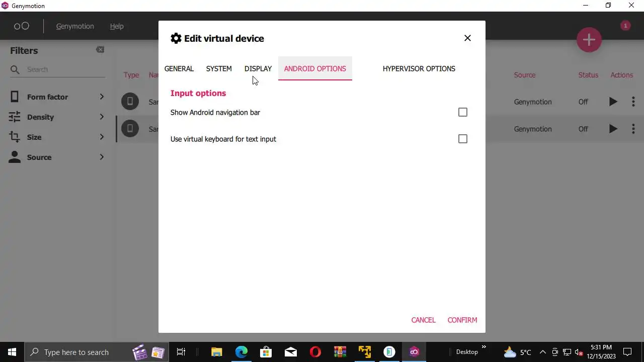Open WinRAR from the taskbar
Image resolution: width=644 pixels, height=362 pixels.
click(x=340, y=352)
